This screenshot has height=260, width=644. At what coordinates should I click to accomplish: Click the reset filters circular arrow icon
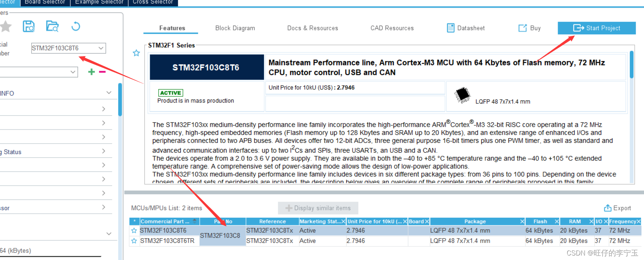pos(76,26)
